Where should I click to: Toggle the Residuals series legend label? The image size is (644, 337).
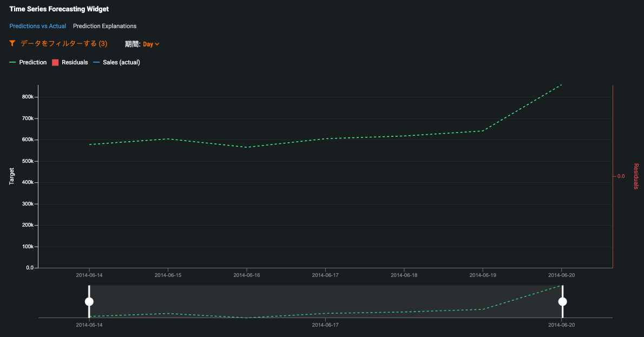(75, 63)
